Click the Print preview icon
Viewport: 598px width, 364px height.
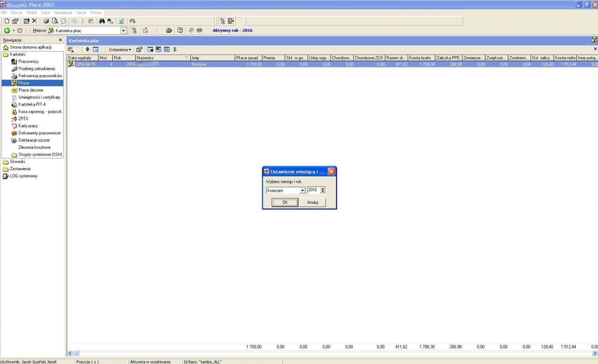point(55,21)
